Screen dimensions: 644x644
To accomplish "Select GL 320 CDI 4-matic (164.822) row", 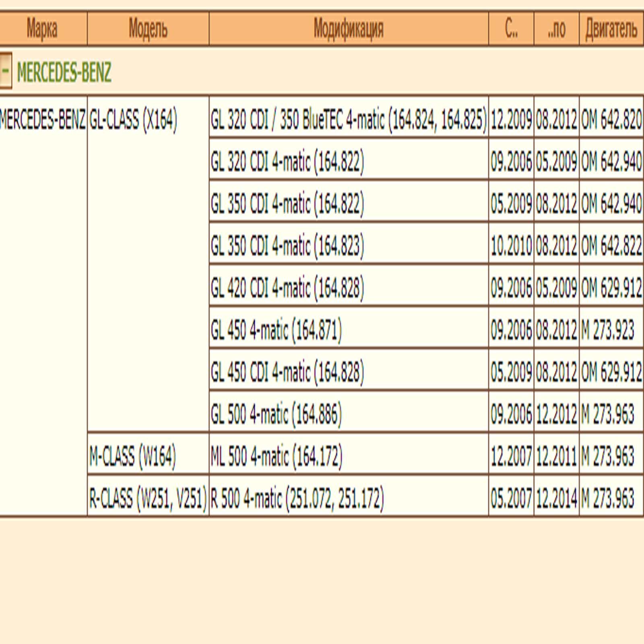I will pos(287,162).
